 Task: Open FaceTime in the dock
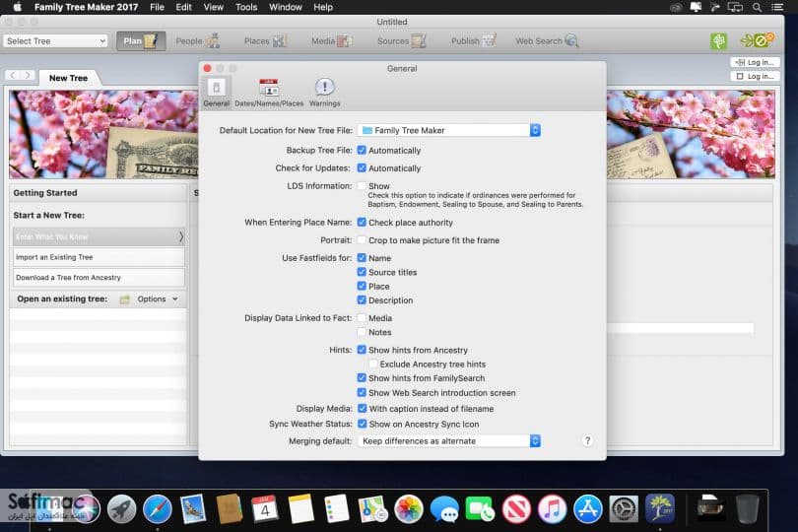coord(480,508)
